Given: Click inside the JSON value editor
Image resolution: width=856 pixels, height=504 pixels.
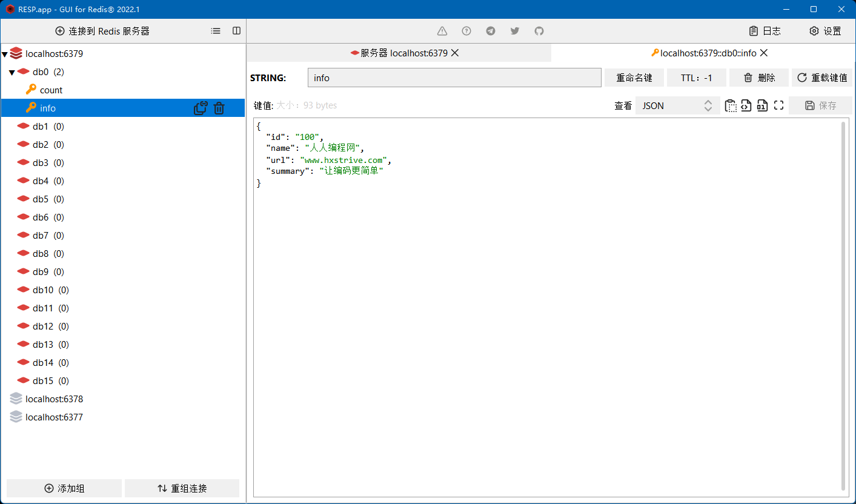Looking at the screenshot, I should [548, 308].
